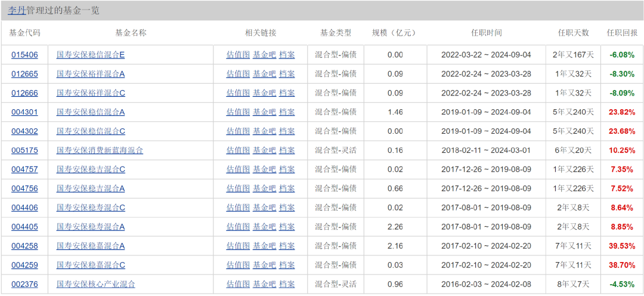Viewport: 644px width, 296px height.
Task: Select the -4.53% return value
Action: [x=622, y=284]
